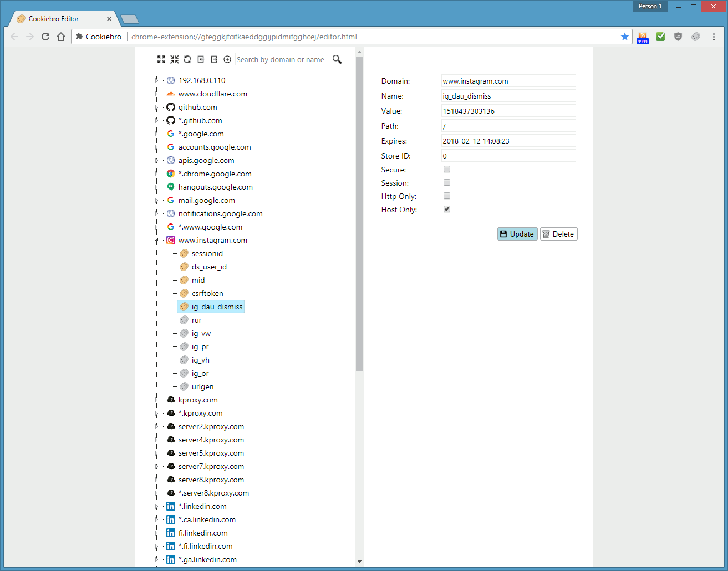
Task: Edit the Path field
Action: pyautogui.click(x=508, y=126)
